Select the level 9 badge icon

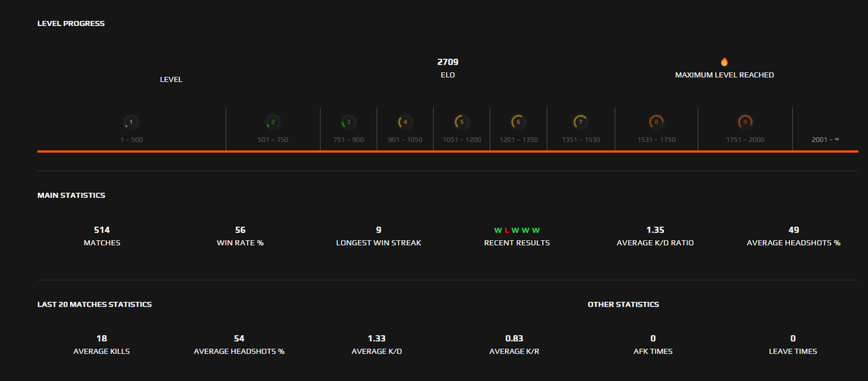coord(744,122)
